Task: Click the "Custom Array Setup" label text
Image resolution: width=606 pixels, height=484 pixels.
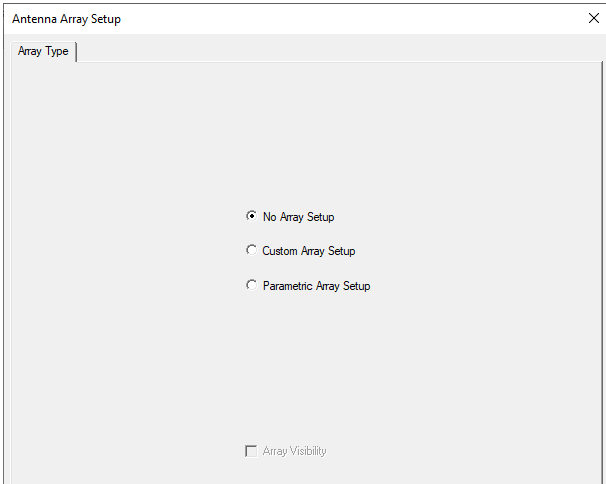Action: pos(309,251)
